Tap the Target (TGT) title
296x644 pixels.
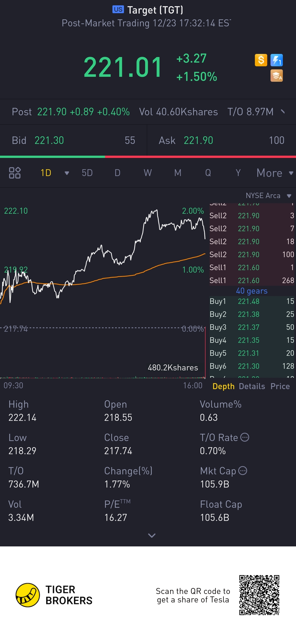tap(155, 10)
